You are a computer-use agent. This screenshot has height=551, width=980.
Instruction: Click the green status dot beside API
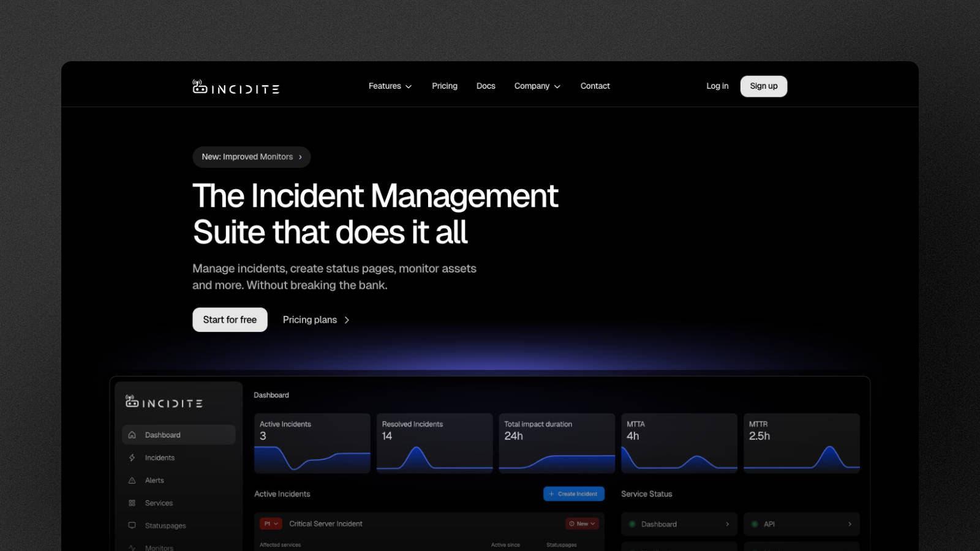coord(754,524)
